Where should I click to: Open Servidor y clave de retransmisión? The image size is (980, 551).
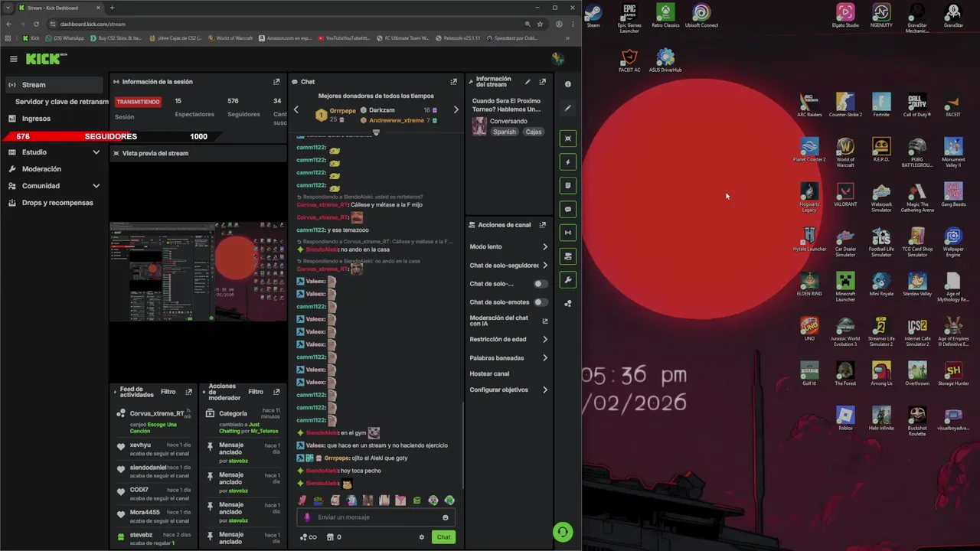click(x=61, y=102)
